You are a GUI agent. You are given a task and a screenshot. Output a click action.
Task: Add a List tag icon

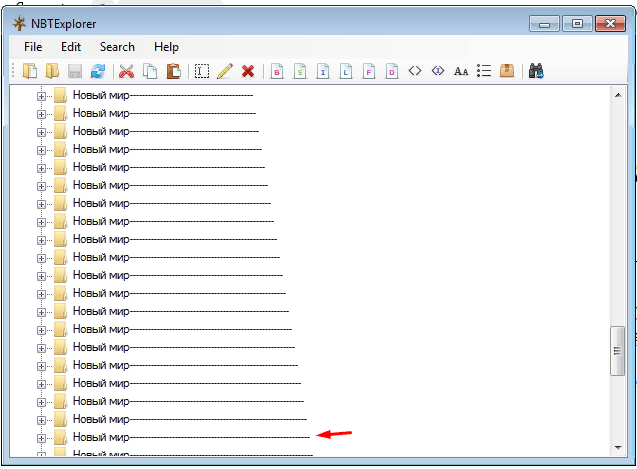click(x=484, y=71)
